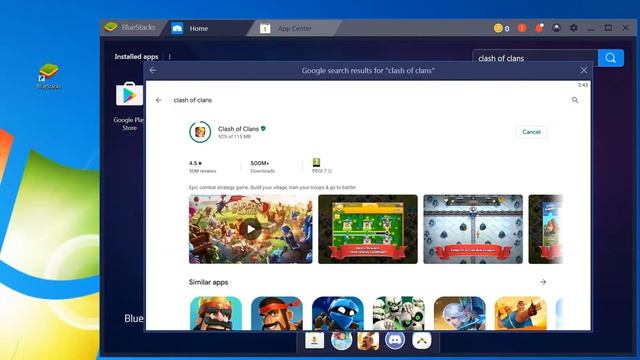Open the red headband warrior similar app
The image size is (640, 360).
277,313
